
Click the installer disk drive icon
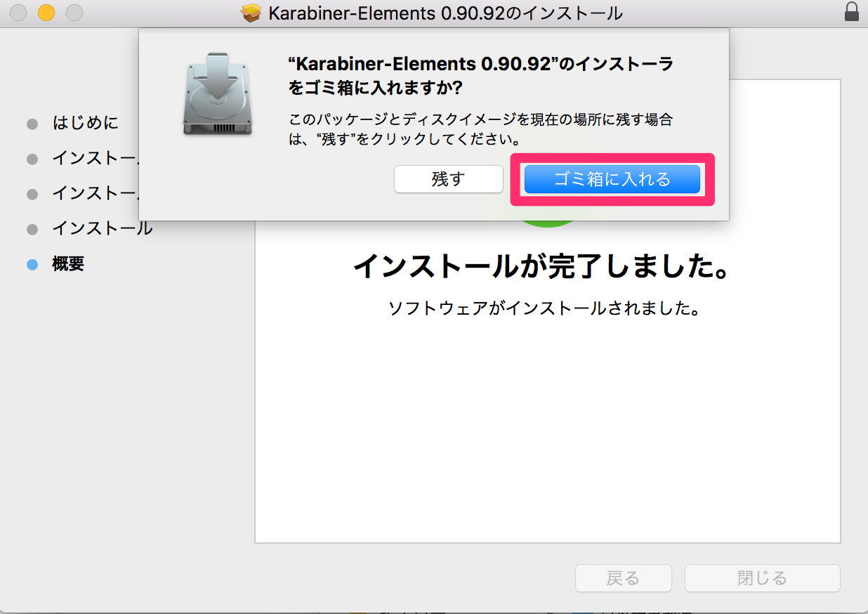[x=217, y=93]
